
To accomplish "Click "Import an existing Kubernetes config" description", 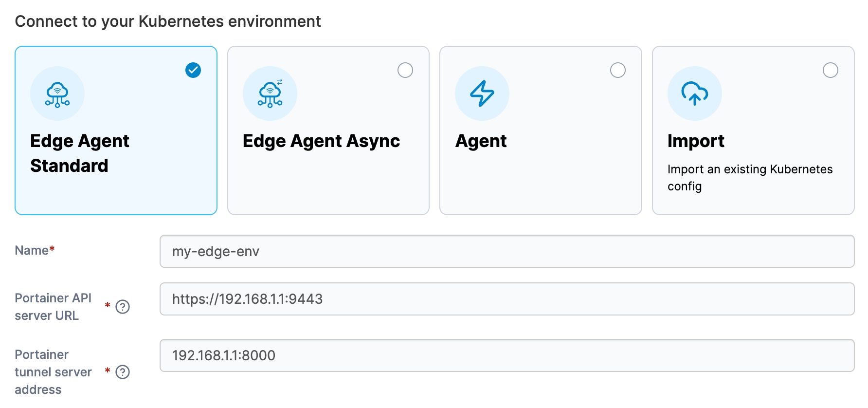I will pyautogui.click(x=749, y=178).
